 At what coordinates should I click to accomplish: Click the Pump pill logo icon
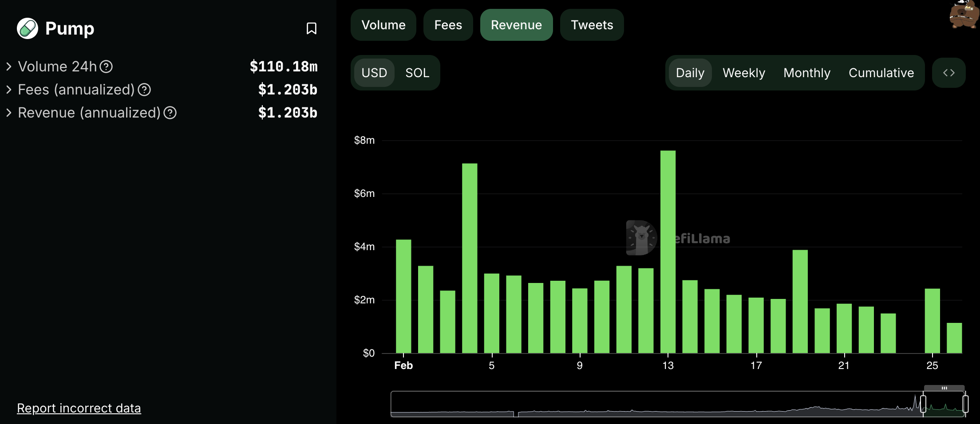pos(28,28)
